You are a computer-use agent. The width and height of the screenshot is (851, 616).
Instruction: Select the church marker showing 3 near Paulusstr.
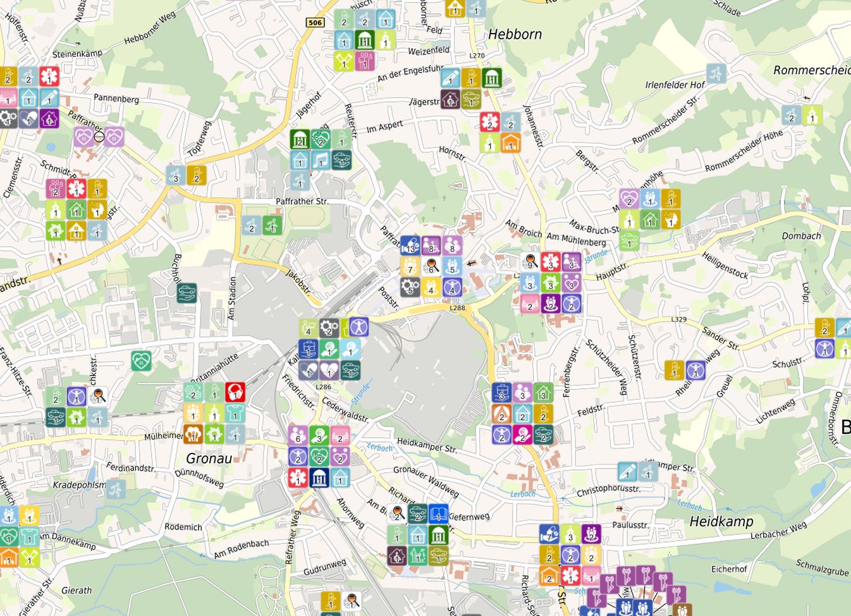tap(570, 534)
